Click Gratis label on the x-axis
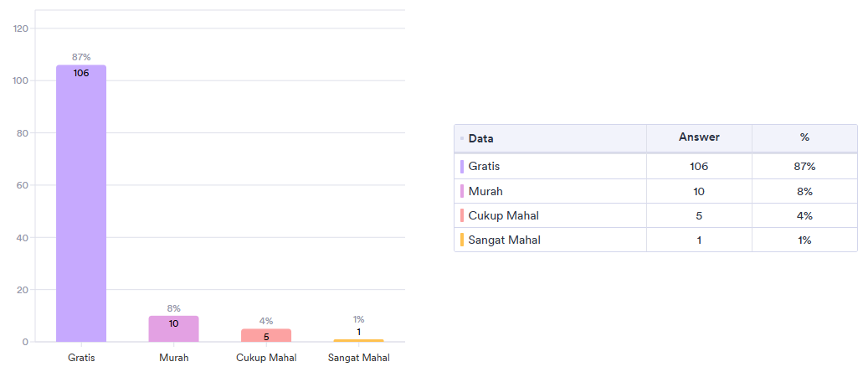868x372 pixels. click(x=81, y=358)
